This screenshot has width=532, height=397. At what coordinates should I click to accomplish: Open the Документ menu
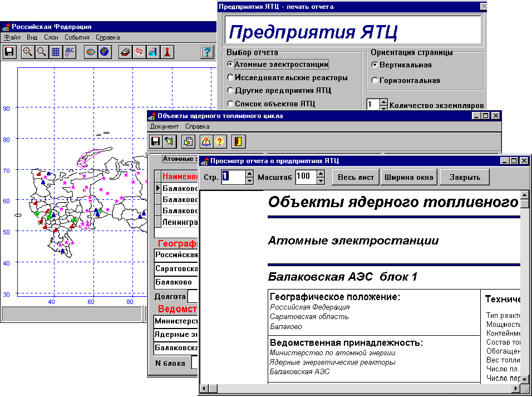pos(164,126)
